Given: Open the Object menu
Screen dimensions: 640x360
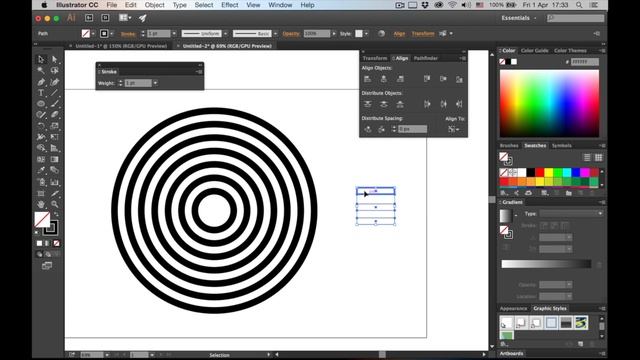Looking at the screenshot, I should tap(154, 5).
